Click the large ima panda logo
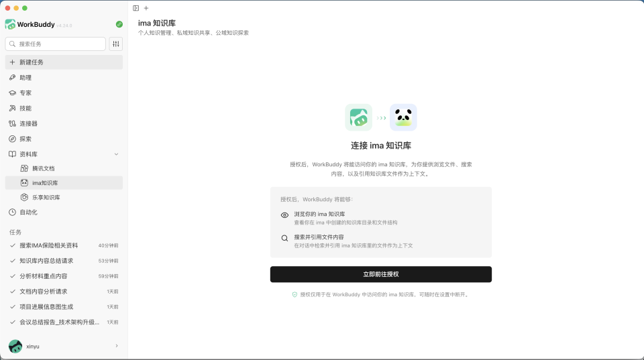 click(x=403, y=117)
